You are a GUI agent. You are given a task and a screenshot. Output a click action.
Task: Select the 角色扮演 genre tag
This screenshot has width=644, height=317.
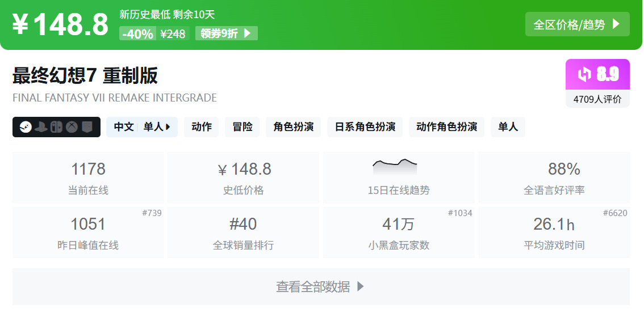tap(293, 127)
